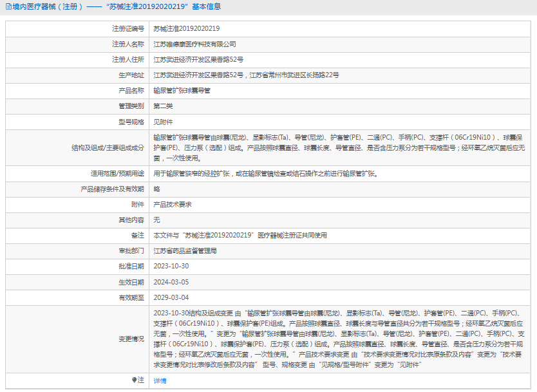Click the 注册人名称 label
Image resolution: width=537 pixels, height=392 pixels.
pyautogui.click(x=128, y=44)
